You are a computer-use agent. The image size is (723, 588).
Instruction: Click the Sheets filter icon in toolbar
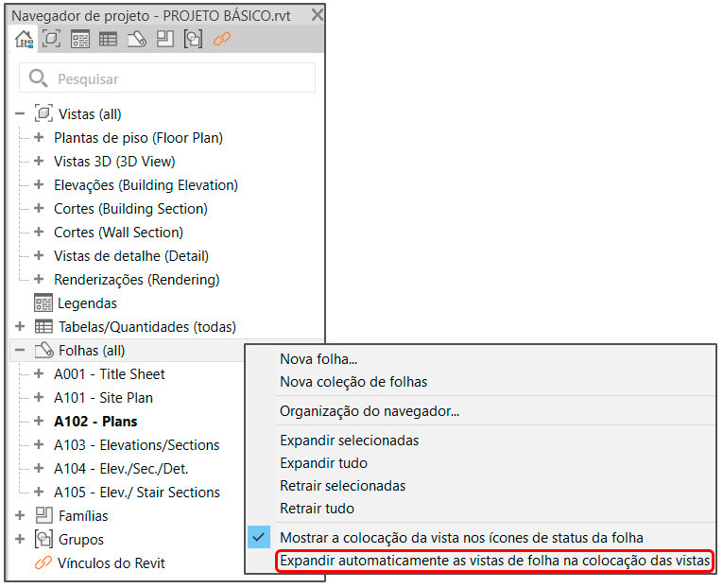(x=136, y=39)
